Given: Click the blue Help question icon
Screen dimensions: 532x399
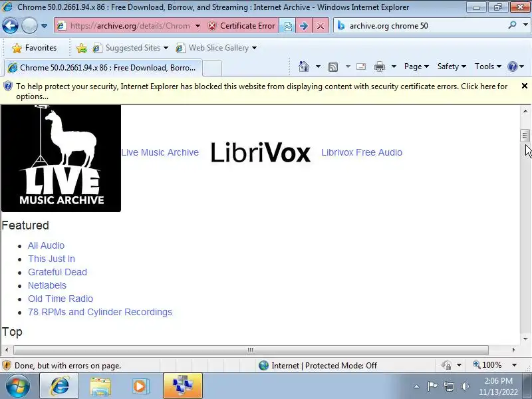Looking at the screenshot, I should [512, 66].
